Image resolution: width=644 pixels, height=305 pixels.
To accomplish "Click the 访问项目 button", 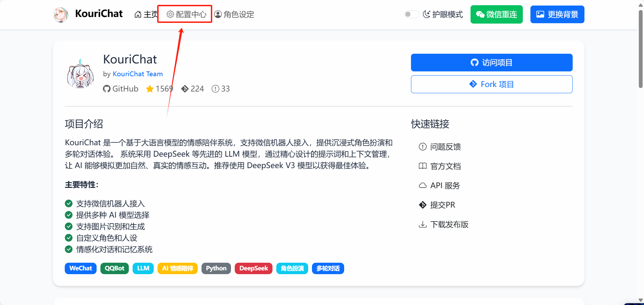I will click(492, 63).
